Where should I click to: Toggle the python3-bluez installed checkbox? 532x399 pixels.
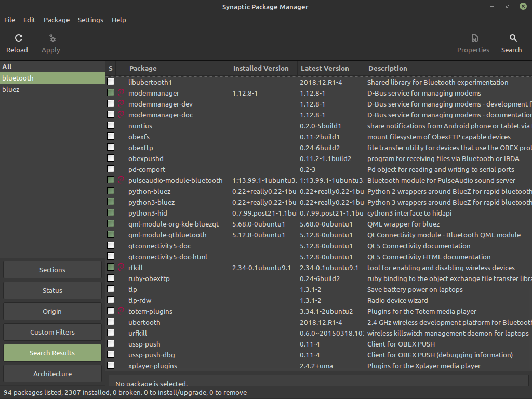pyautogui.click(x=111, y=203)
